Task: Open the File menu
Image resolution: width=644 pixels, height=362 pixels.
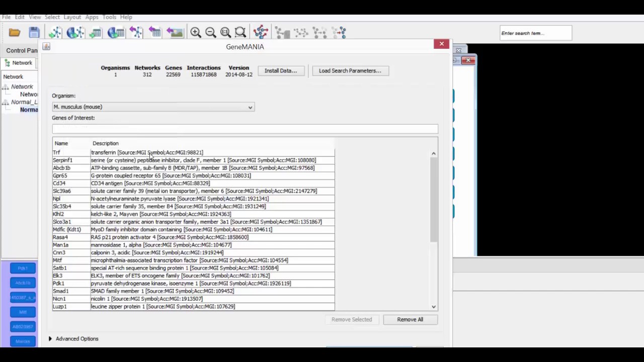Action: [6, 17]
